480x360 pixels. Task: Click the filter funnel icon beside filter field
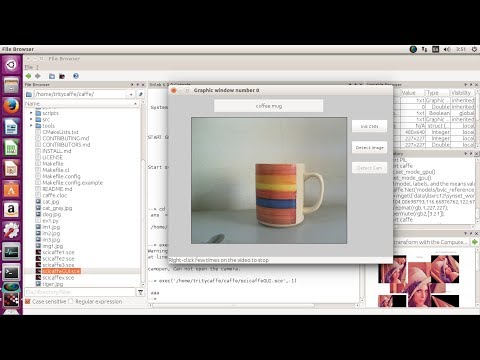141,292
